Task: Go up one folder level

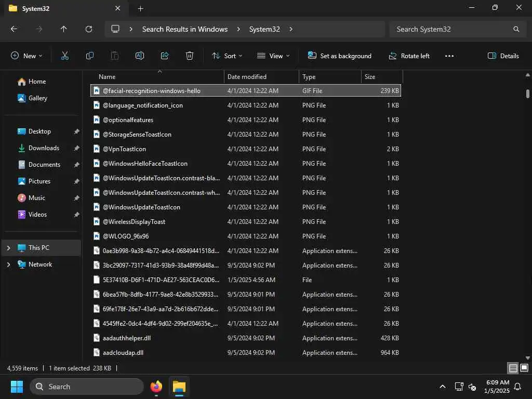Action: point(63,29)
